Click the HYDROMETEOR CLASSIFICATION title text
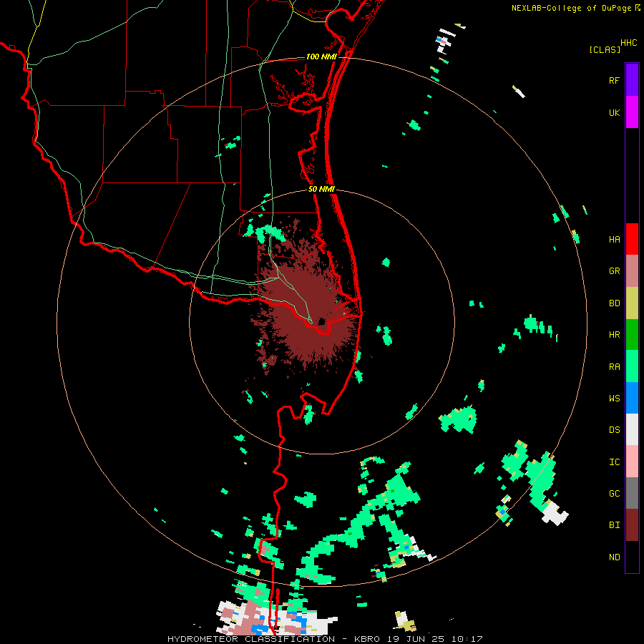The height and width of the screenshot is (644, 644). click(x=251, y=639)
